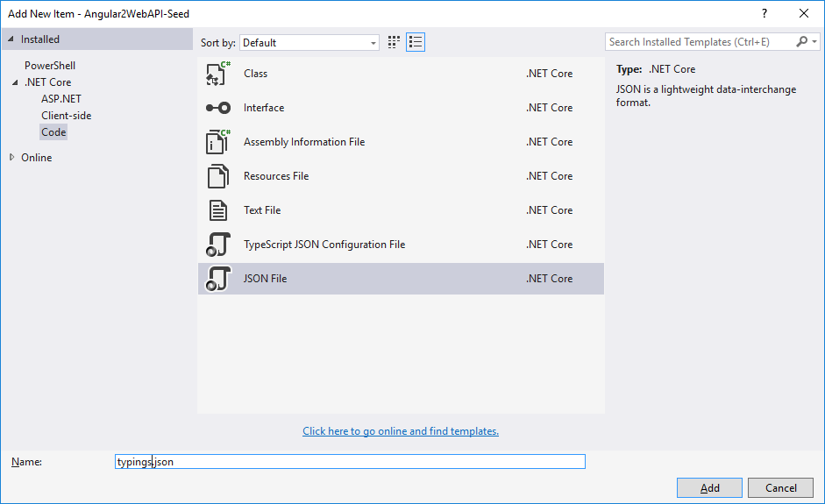Screen dimensions: 825x504
Task: Open the search options dropdown arrow
Action: coord(814,41)
